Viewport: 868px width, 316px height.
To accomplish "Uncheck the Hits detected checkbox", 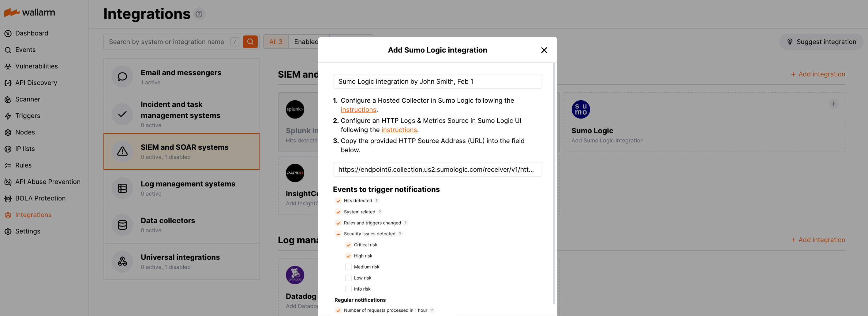I will (x=338, y=200).
